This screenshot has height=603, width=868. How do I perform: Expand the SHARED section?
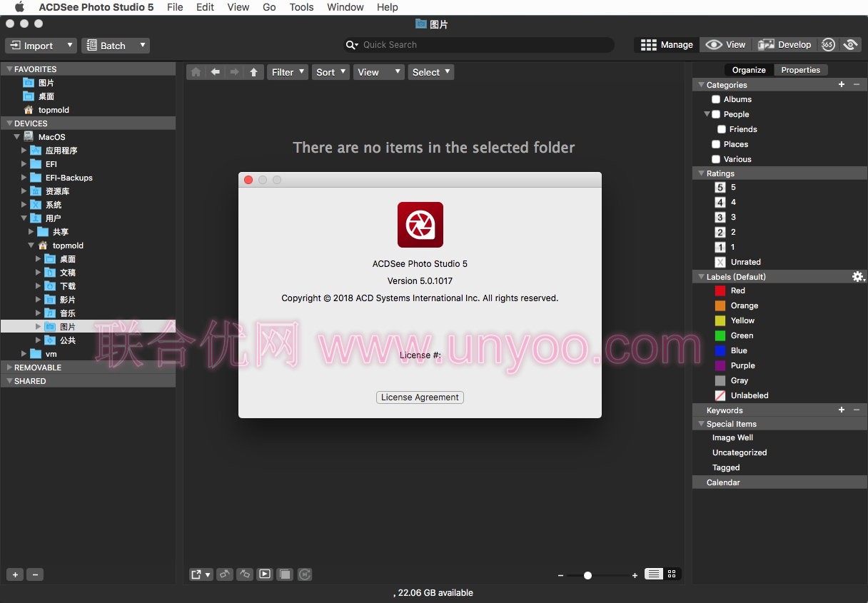click(9, 381)
